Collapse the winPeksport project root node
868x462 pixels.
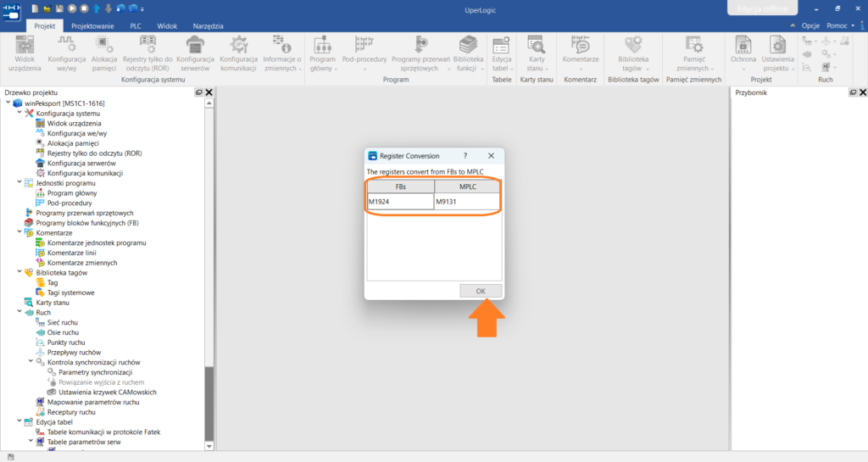pyautogui.click(x=8, y=103)
